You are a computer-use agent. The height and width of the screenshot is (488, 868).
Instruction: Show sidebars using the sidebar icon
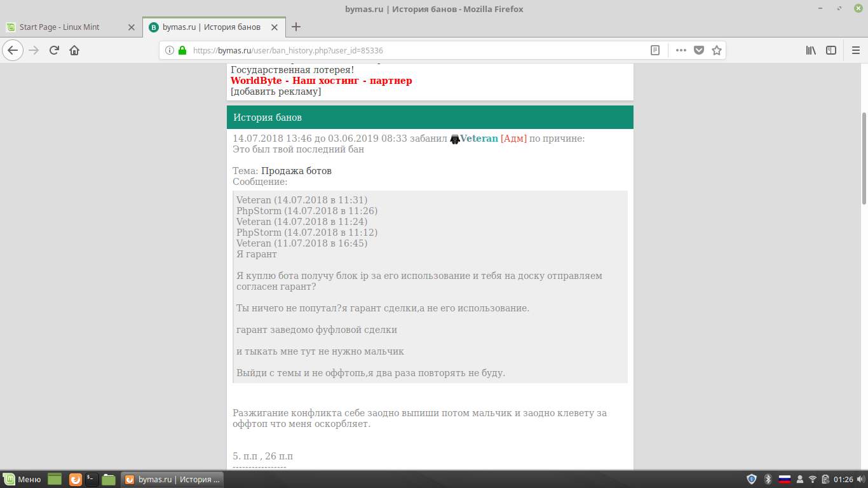[x=831, y=50]
